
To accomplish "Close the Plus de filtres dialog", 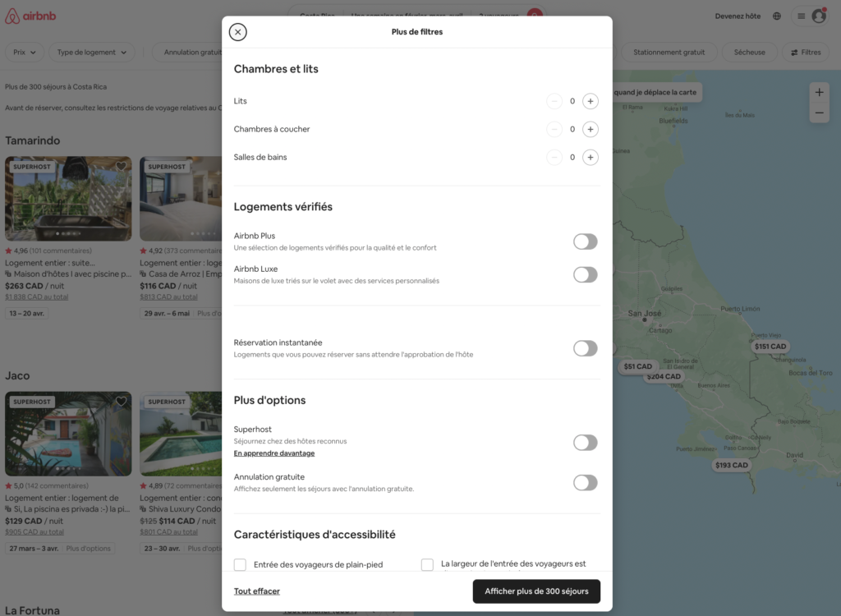I will (x=237, y=31).
